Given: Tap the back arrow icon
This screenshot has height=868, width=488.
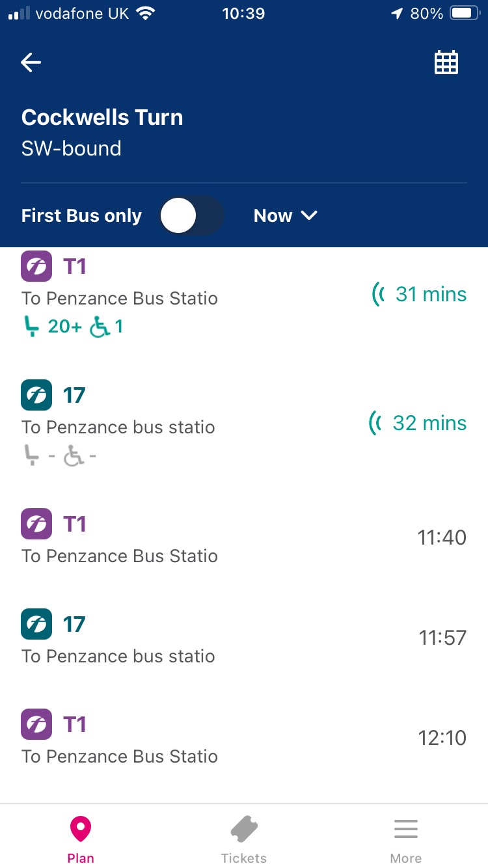Looking at the screenshot, I should pos(31,62).
